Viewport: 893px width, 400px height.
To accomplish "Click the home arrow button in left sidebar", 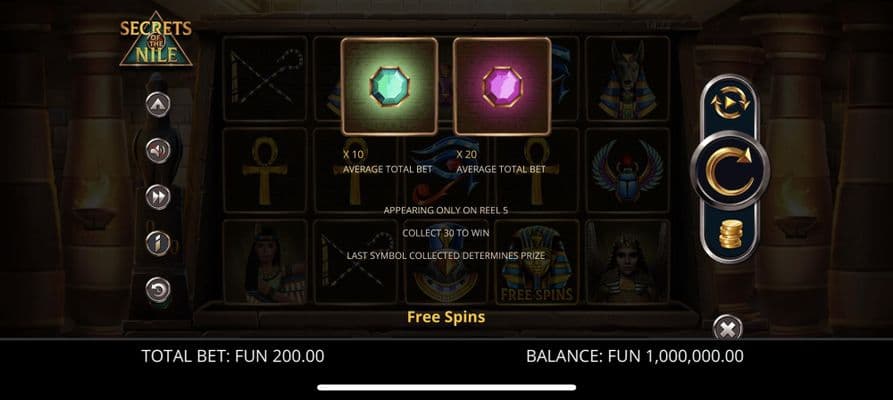I will coord(158,104).
